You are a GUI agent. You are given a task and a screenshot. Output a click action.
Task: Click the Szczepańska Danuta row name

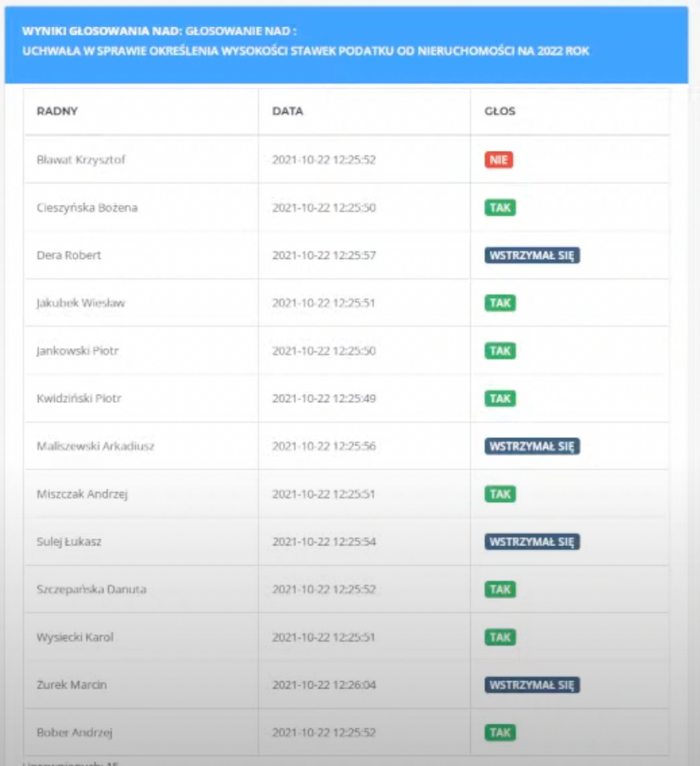tap(92, 589)
